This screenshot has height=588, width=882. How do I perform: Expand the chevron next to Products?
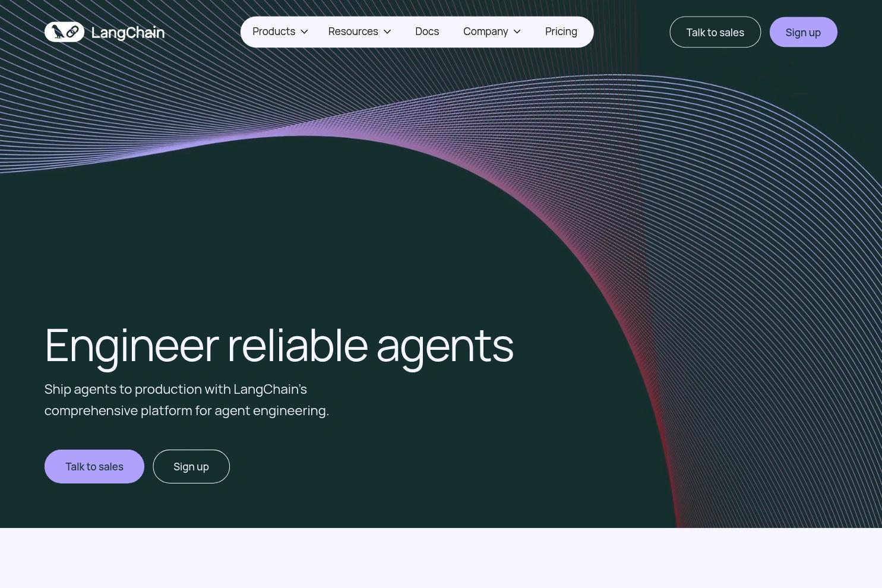[x=304, y=32]
